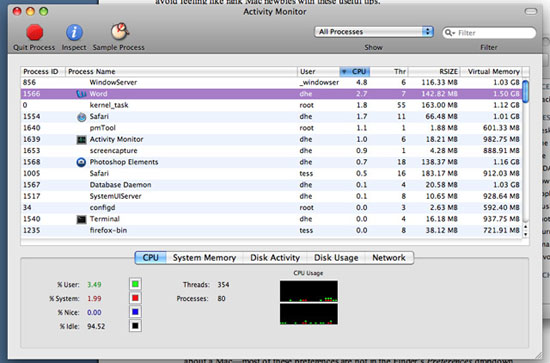Image resolution: width=550 pixels, height=363 pixels.
Task: Switch to the Disk Usage tab
Action: click(x=336, y=258)
